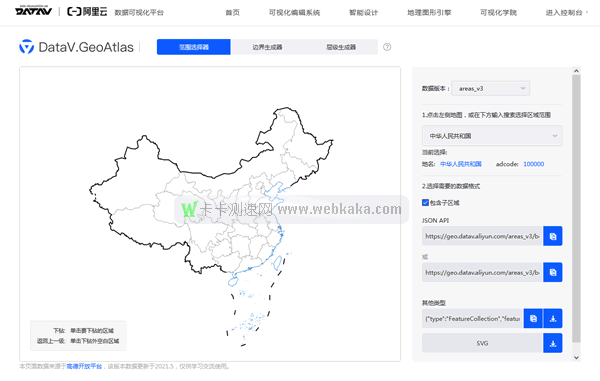Viewport: 600px width, 381px height.
Task: Click Taiwan island on the map
Action: point(278,263)
